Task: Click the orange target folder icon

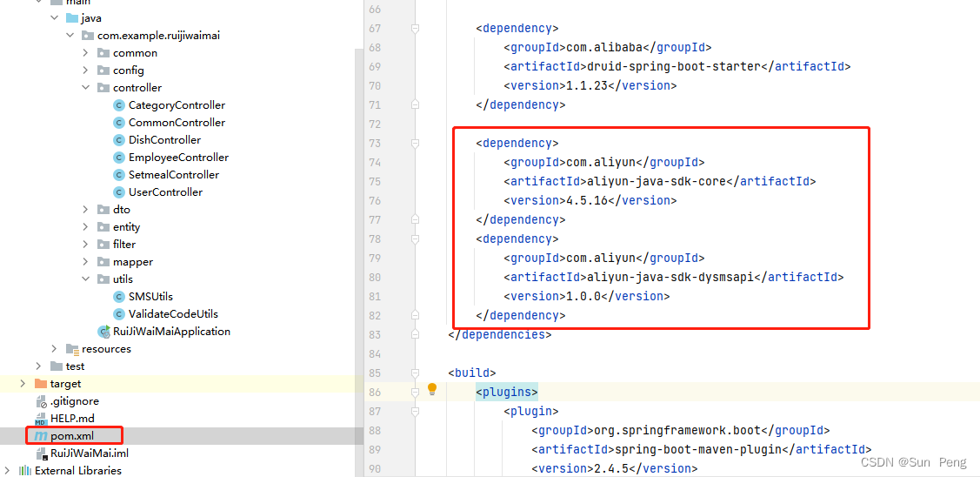Action: (41, 383)
